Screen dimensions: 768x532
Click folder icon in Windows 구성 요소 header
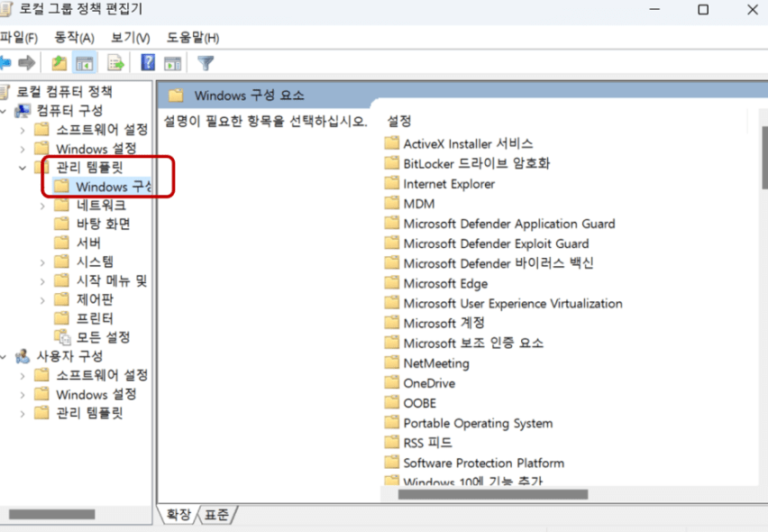point(176,95)
